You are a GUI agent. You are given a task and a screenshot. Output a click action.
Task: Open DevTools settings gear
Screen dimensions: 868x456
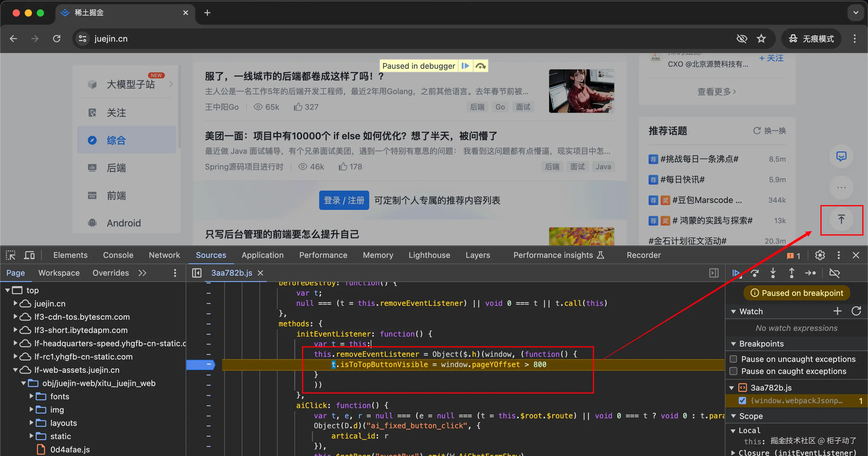820,255
